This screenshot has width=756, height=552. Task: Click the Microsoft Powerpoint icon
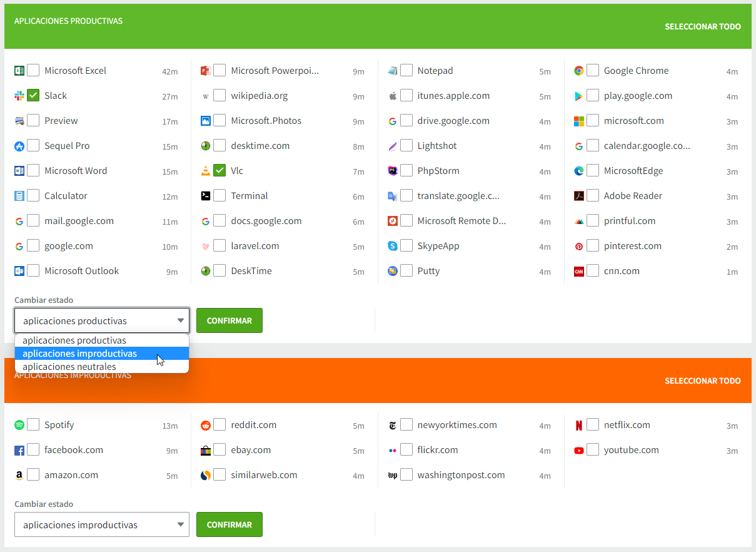pos(206,71)
